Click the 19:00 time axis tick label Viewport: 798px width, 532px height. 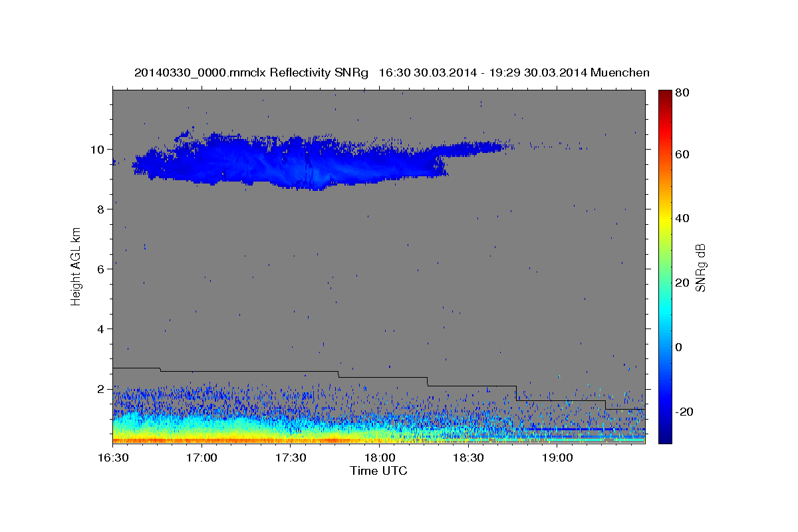point(557,458)
